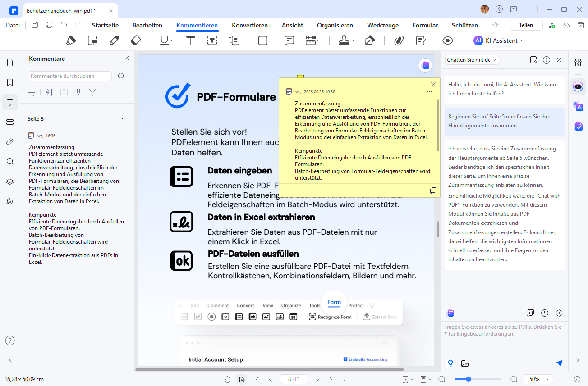Open the Bearbeiten tab

[x=147, y=26]
